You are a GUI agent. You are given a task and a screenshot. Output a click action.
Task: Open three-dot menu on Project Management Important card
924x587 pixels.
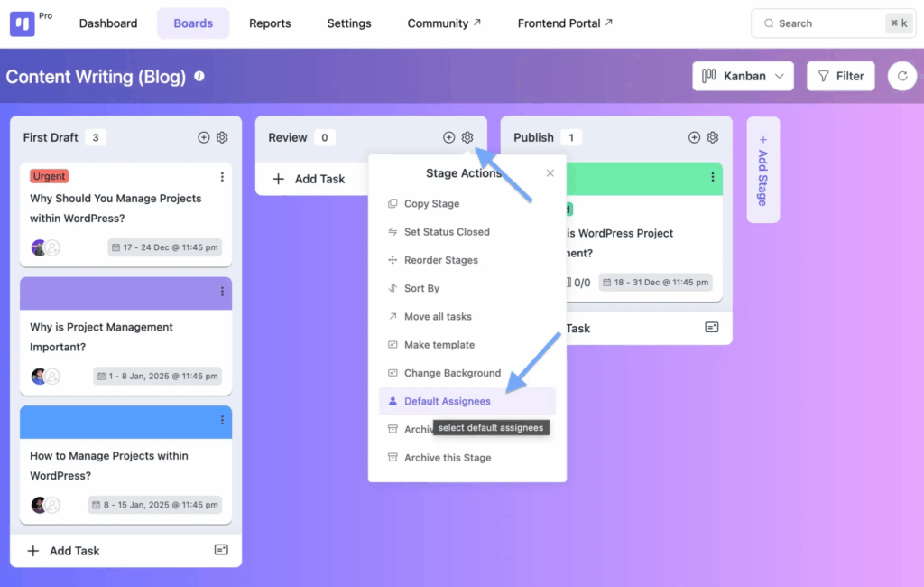coord(222,292)
